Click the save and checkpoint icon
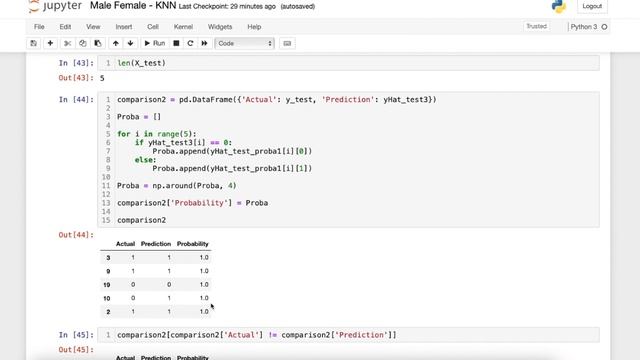Screen dimensions: 640x360 (x=33, y=43)
